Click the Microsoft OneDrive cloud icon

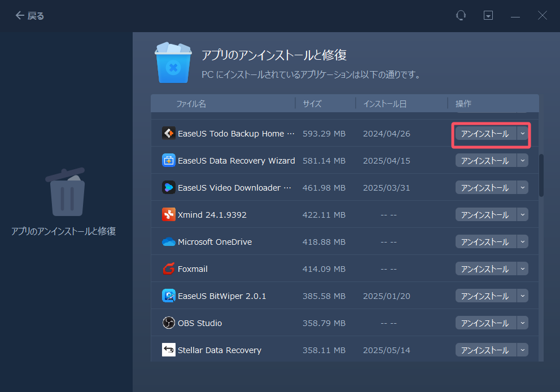(x=168, y=241)
